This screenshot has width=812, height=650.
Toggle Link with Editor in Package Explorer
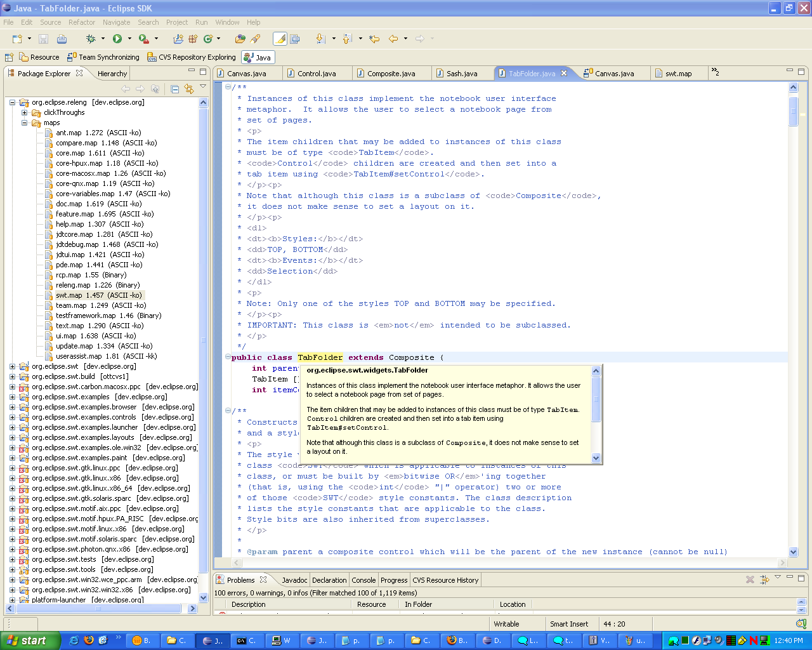[189, 89]
